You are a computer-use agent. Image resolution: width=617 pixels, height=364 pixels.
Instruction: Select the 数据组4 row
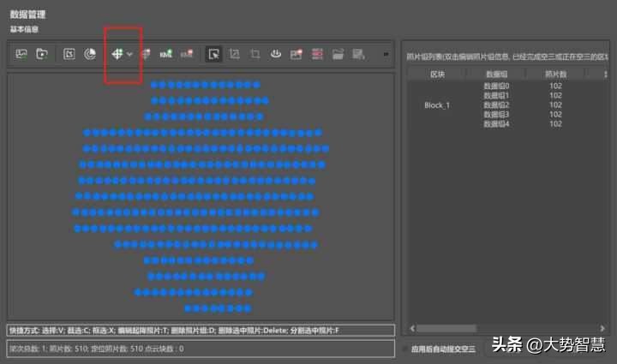pos(496,124)
